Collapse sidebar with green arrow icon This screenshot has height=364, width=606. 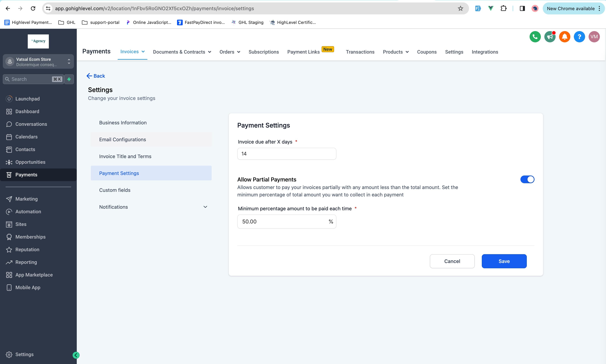76,355
